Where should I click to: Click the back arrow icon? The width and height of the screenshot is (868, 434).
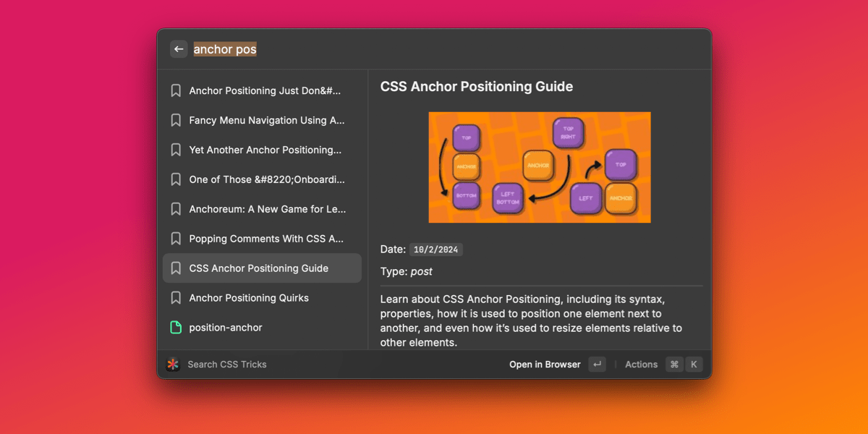pyautogui.click(x=179, y=48)
